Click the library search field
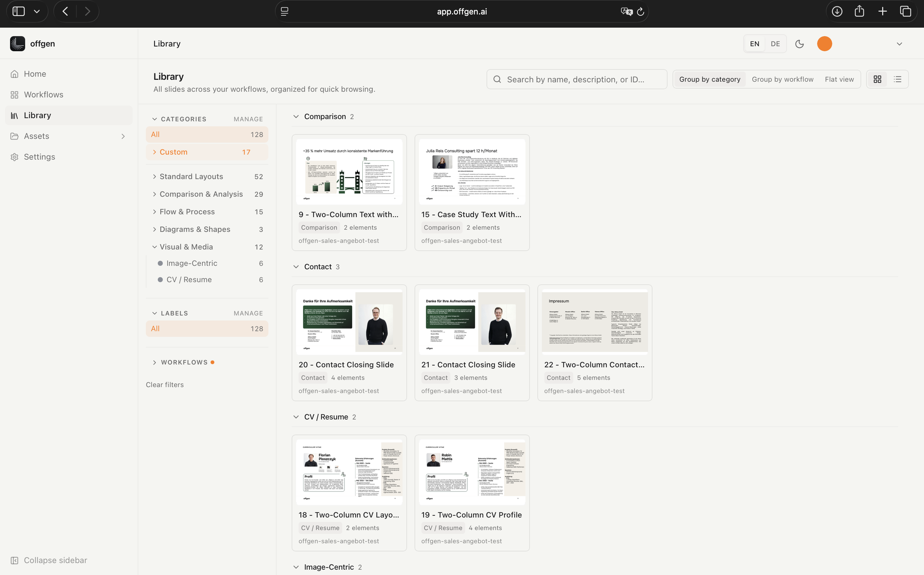This screenshot has width=924, height=575. [577, 79]
